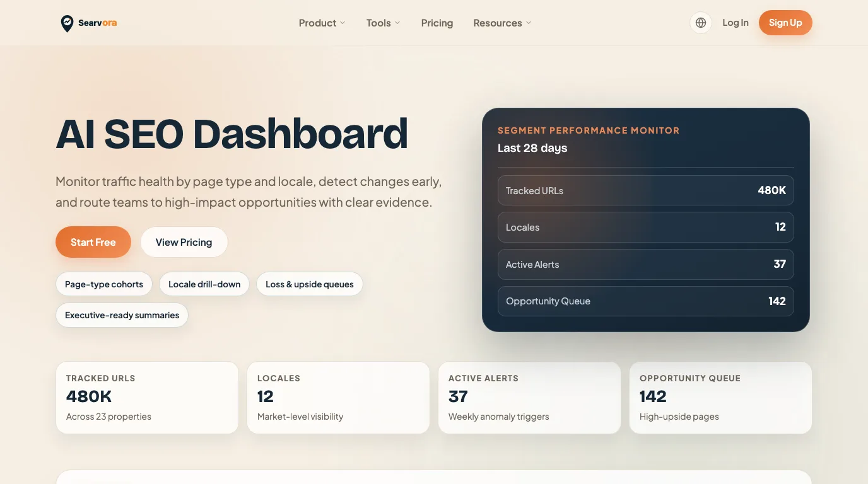
Task: Open the Resources navigation item
Action: point(502,23)
